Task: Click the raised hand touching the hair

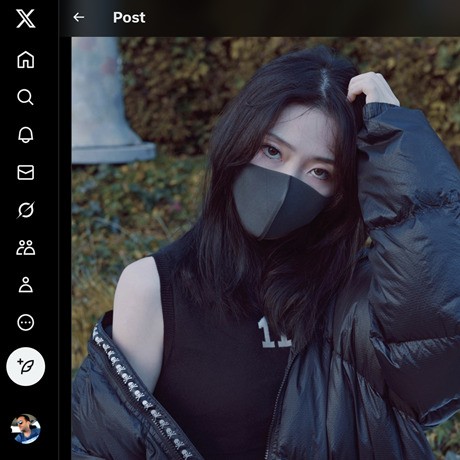Action: [x=372, y=89]
